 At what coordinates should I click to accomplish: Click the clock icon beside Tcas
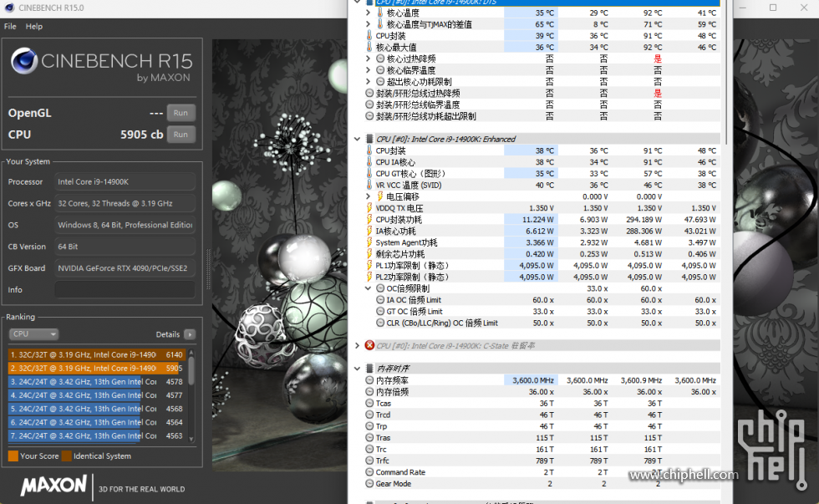[x=369, y=403]
